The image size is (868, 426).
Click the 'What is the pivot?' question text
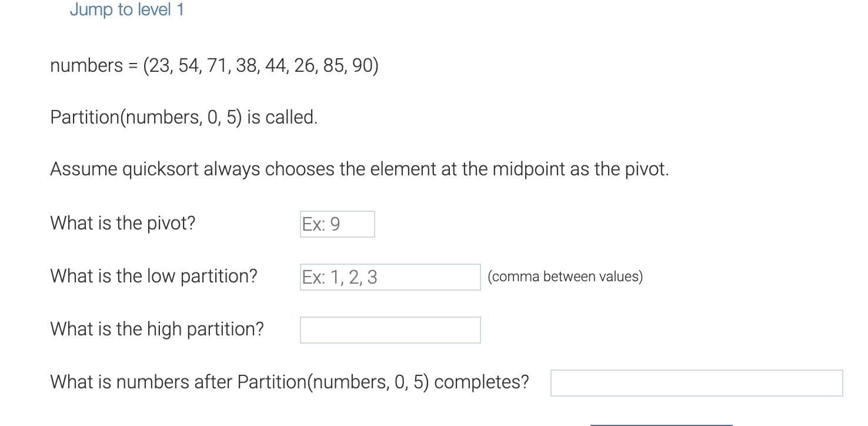pos(122,223)
